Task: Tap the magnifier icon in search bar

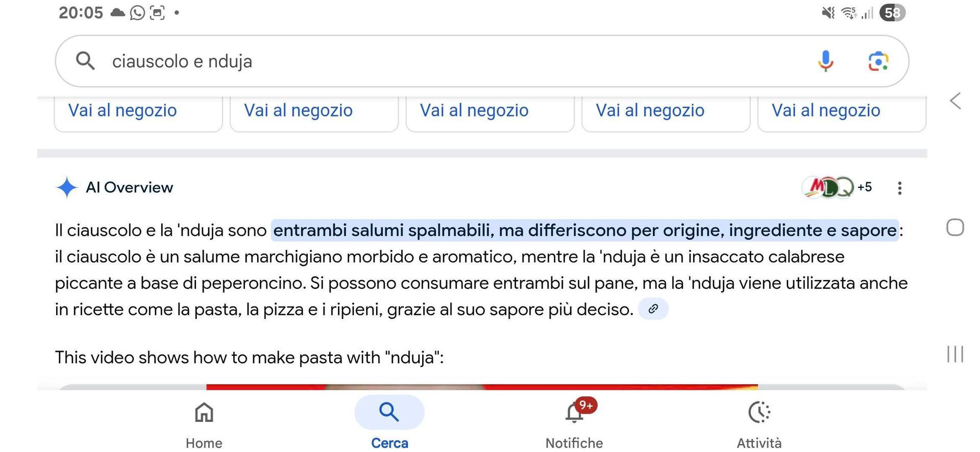Action: pyautogui.click(x=85, y=61)
